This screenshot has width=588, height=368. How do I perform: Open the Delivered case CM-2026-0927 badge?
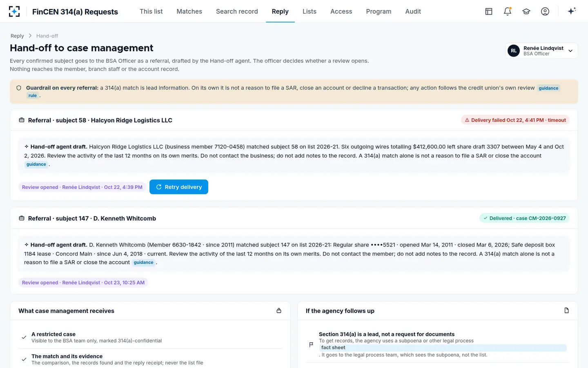click(x=524, y=218)
